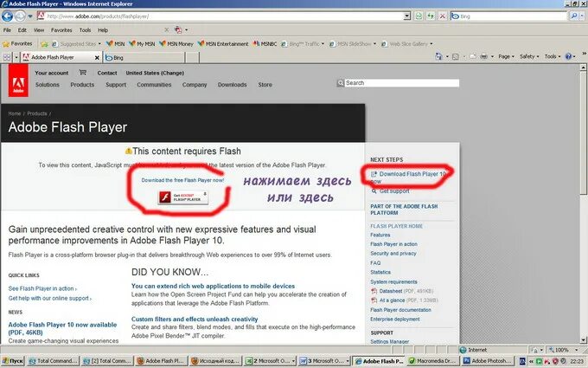The image size is (588, 368).
Task: Click Download the free Flash Player now link
Action: (182, 180)
